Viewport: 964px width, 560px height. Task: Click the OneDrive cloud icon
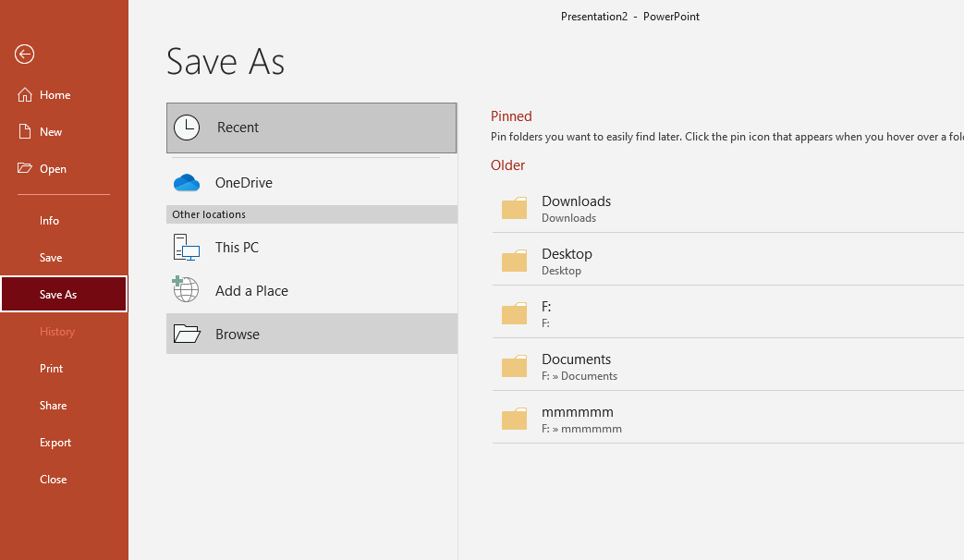point(187,183)
